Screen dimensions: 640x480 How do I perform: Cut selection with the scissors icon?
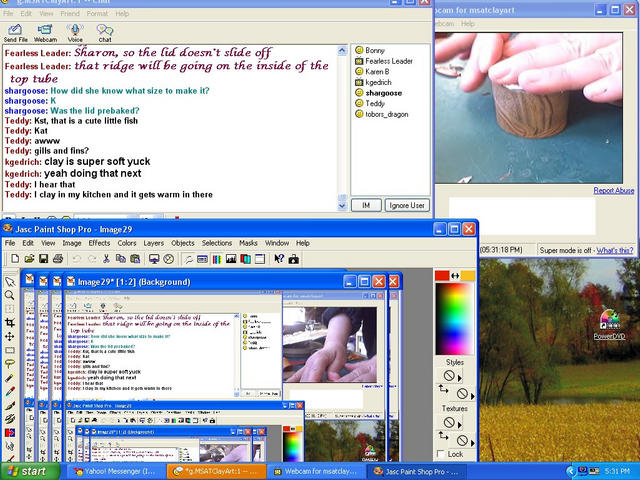coord(107,259)
